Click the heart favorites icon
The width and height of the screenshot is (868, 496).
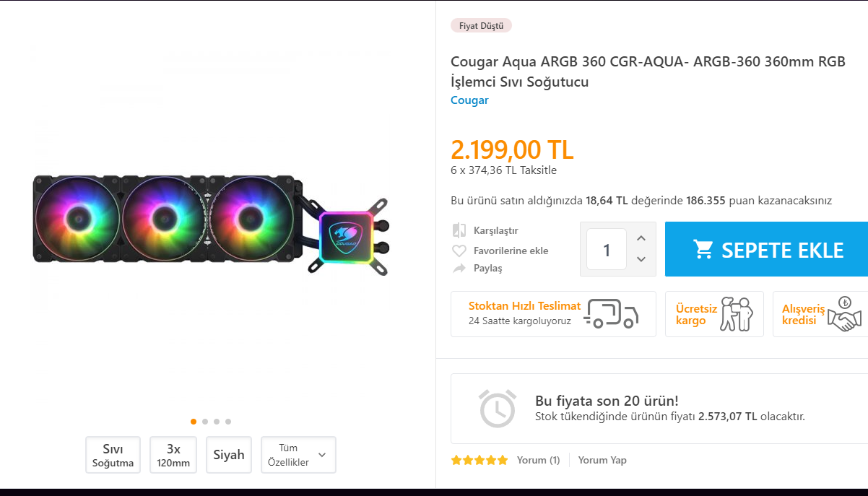(459, 251)
